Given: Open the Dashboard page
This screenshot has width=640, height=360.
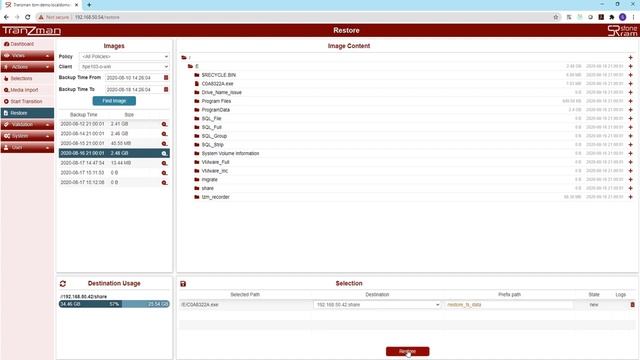Looking at the screenshot, I should click(x=27, y=44).
